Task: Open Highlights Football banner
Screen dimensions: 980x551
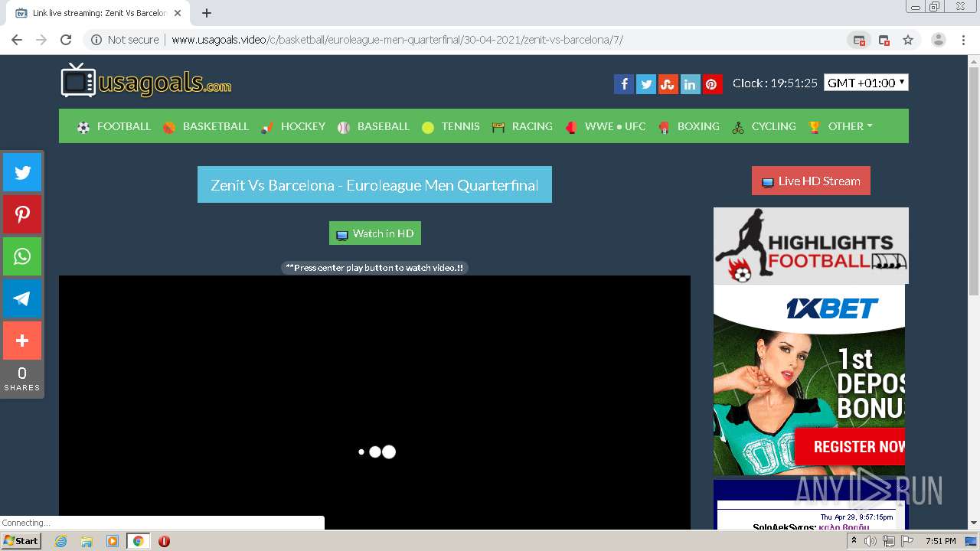Action: pos(811,246)
